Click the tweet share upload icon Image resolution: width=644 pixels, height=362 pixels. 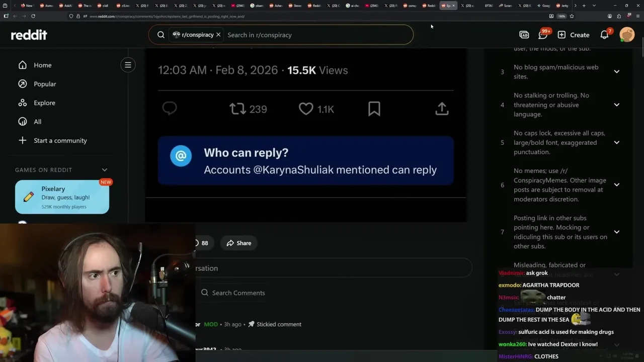[442, 109]
